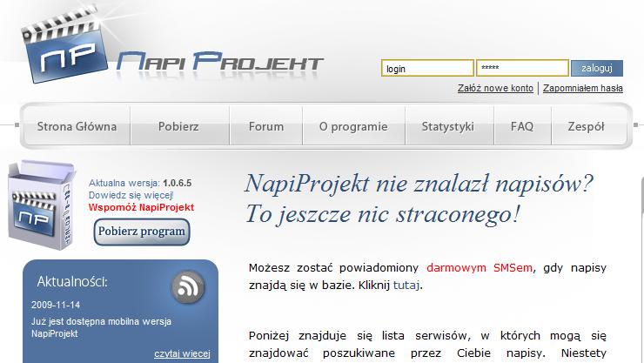Focus the password input field
Image resolution: width=644 pixels, height=363 pixels.
click(x=522, y=68)
